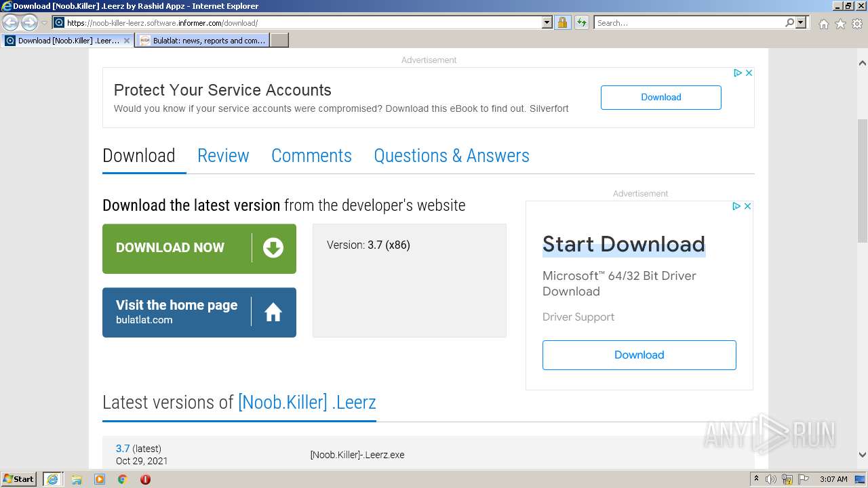Image resolution: width=868 pixels, height=488 pixels.
Task: Open File Explorer folder taskbar icon
Action: (x=77, y=479)
